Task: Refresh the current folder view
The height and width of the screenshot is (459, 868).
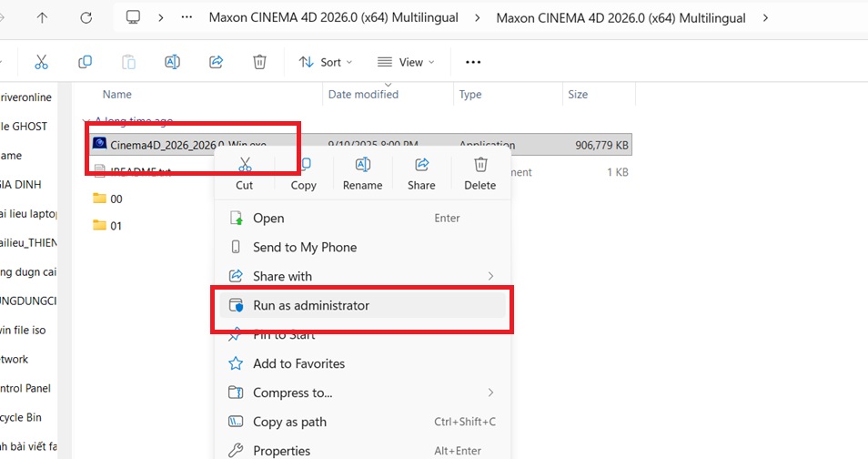Action: pos(86,17)
